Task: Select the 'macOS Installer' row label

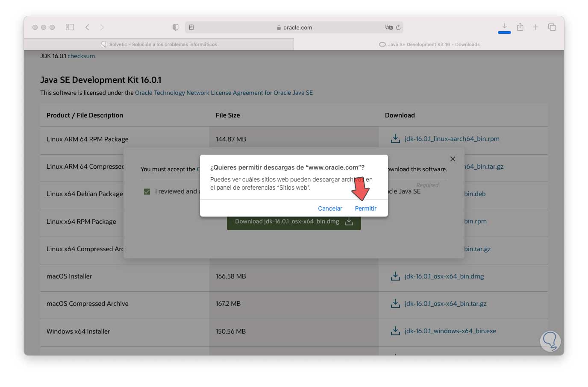Action: [69, 276]
